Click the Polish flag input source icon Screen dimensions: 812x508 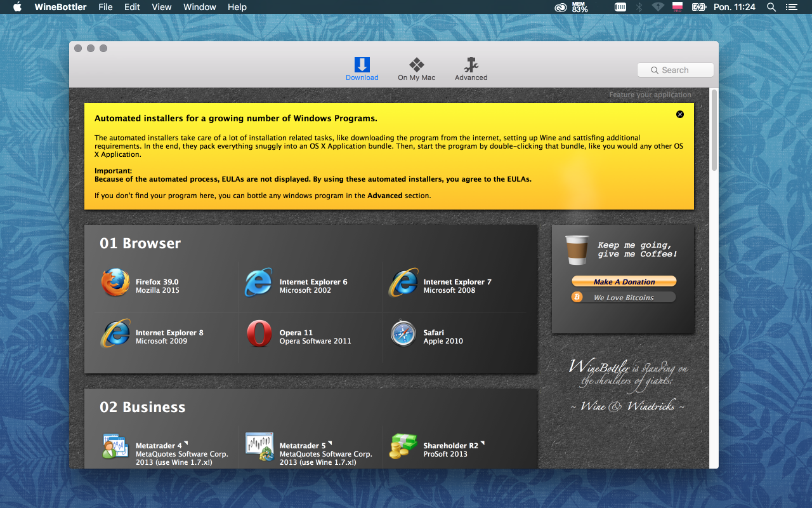pyautogui.click(x=677, y=7)
